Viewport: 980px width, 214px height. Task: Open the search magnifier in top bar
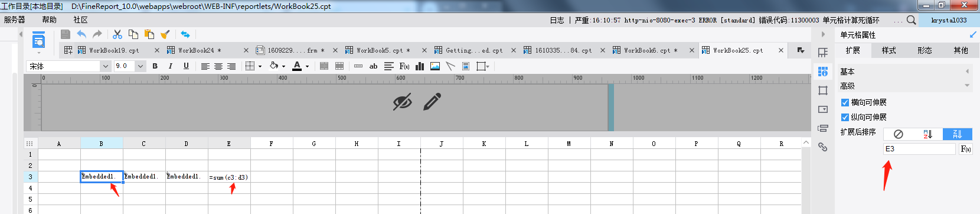tap(912, 20)
